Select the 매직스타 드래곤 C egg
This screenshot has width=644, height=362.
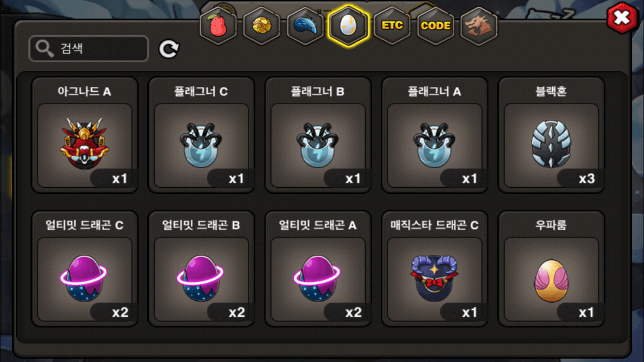[435, 268]
